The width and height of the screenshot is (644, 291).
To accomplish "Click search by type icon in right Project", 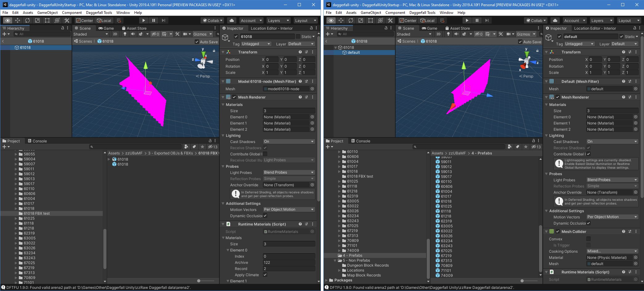I will 509,147.
